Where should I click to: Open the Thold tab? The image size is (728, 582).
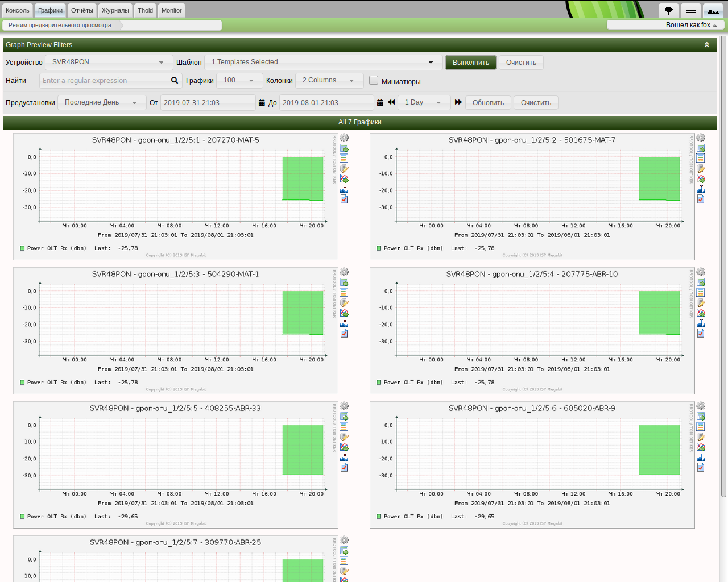click(x=146, y=10)
